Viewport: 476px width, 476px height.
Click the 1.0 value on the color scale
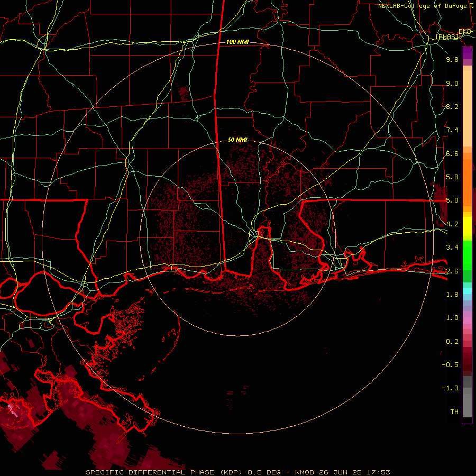pos(452,318)
